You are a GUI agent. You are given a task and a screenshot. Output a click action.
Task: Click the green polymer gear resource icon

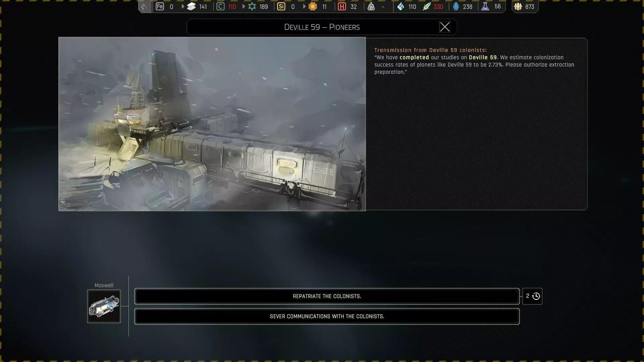[x=252, y=6]
